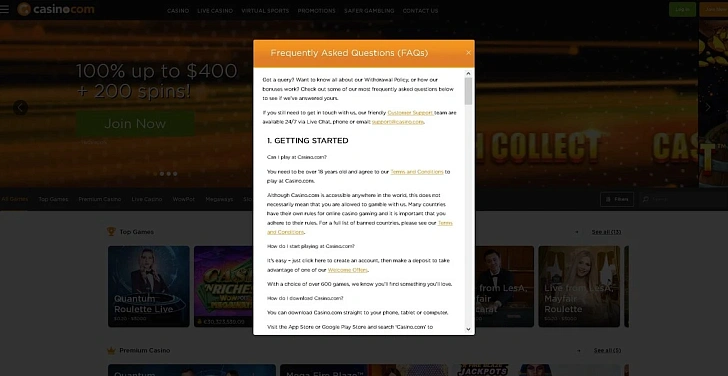
Task: Select the second carousel dot indicator
Action: tap(162, 174)
